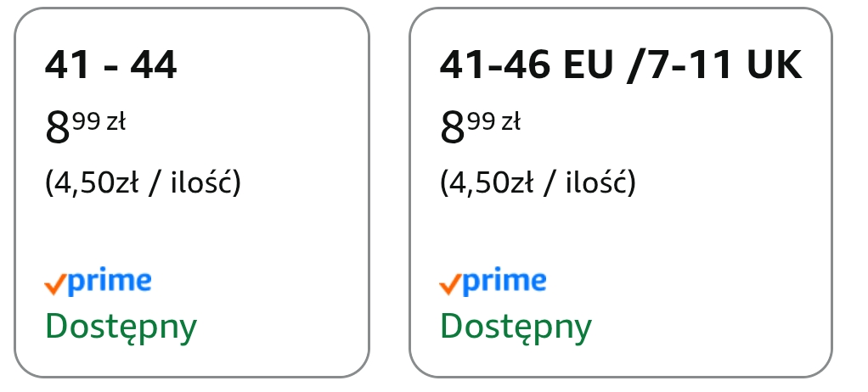Click the orange Prime checkmark under 41 - 44
This screenshot has width=868, height=392.
pyautogui.click(x=55, y=285)
